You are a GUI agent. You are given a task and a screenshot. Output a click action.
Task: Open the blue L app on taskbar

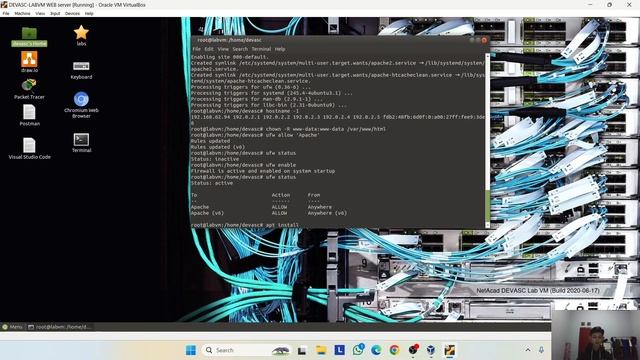[339, 350]
